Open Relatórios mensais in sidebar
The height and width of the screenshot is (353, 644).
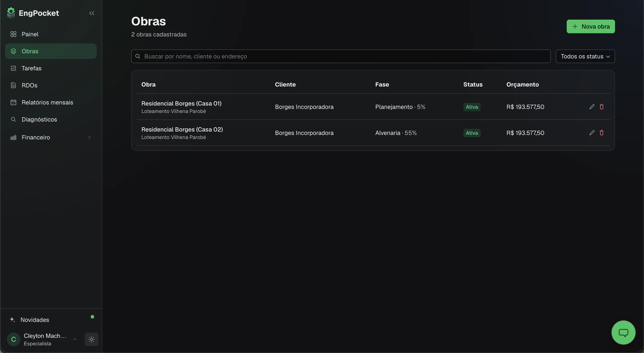[x=51, y=102]
